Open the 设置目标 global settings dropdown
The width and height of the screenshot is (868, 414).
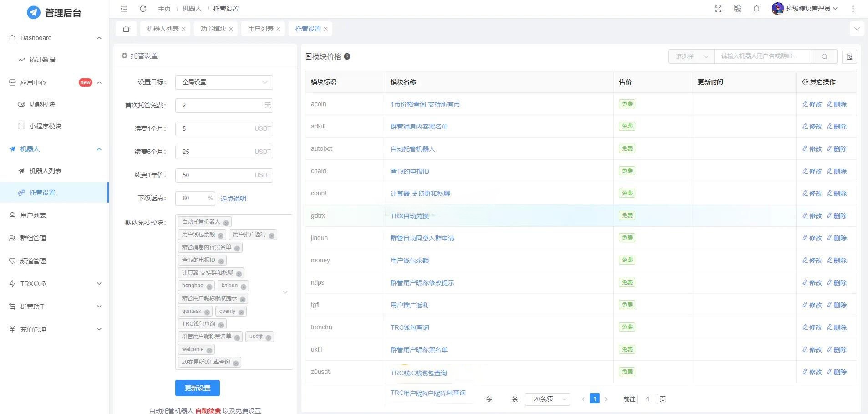[x=223, y=82]
